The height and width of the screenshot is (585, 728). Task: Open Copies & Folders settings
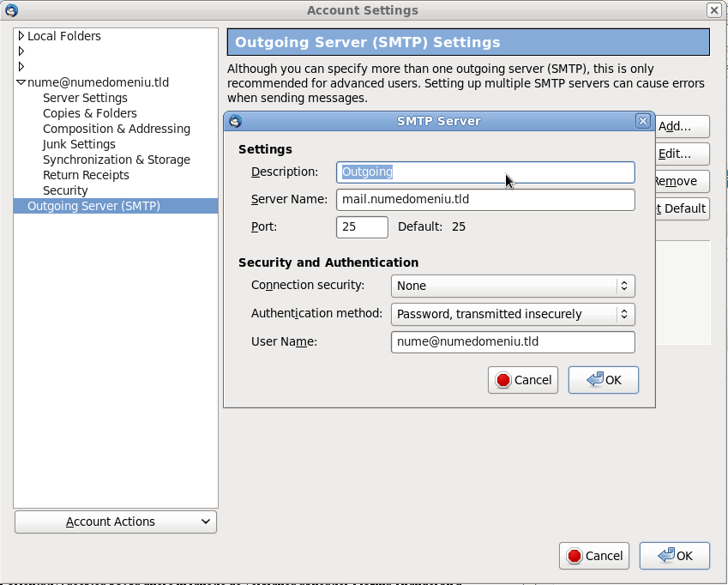tap(90, 113)
